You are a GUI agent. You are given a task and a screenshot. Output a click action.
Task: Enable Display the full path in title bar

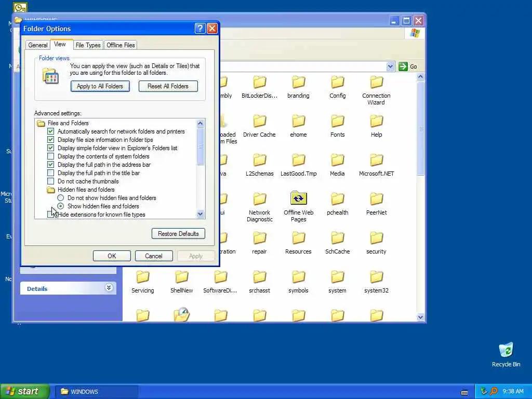point(50,172)
